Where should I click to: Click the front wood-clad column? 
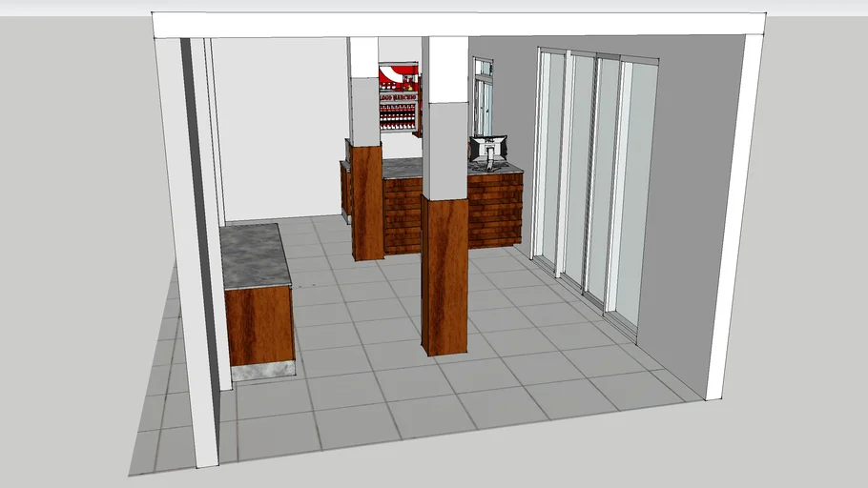point(444,274)
